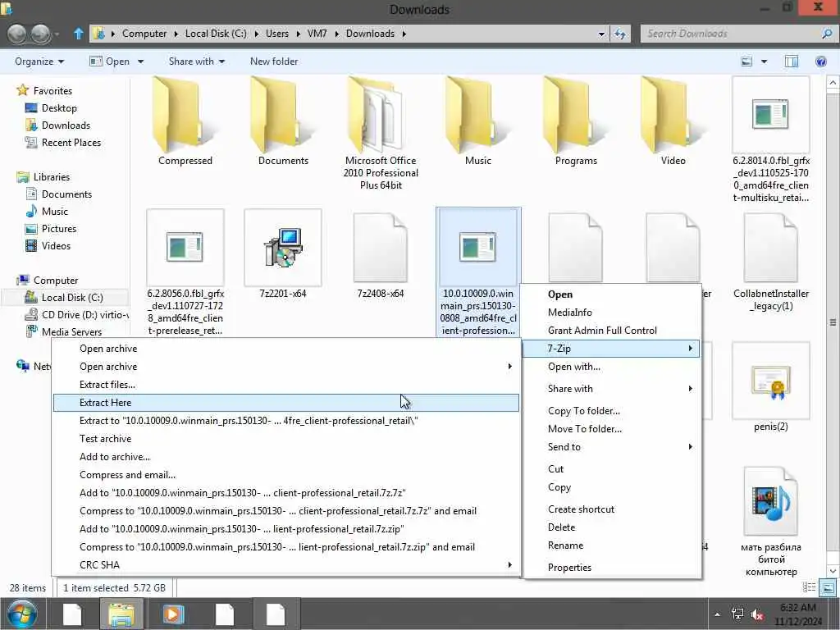The height and width of the screenshot is (630, 840).
Task: Toggle the preview pane button
Action: (792, 62)
